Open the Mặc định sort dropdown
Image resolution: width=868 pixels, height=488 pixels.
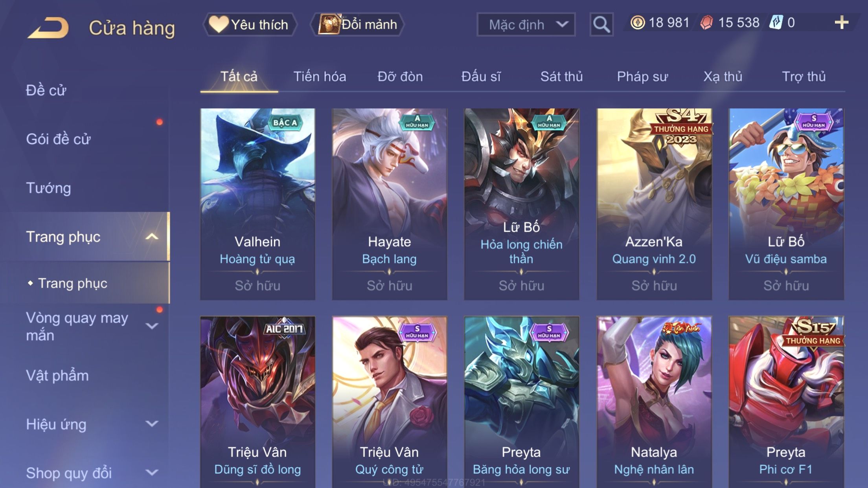(526, 24)
